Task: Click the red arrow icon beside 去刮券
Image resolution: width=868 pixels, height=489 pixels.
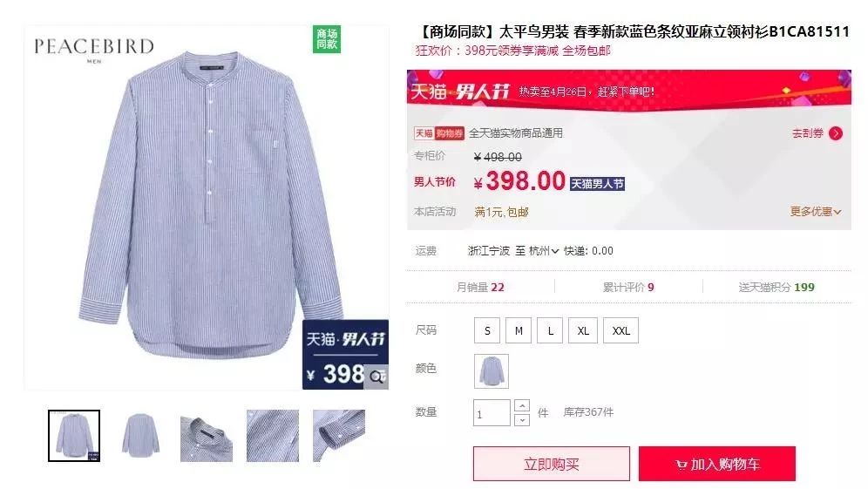Action: pos(836,133)
